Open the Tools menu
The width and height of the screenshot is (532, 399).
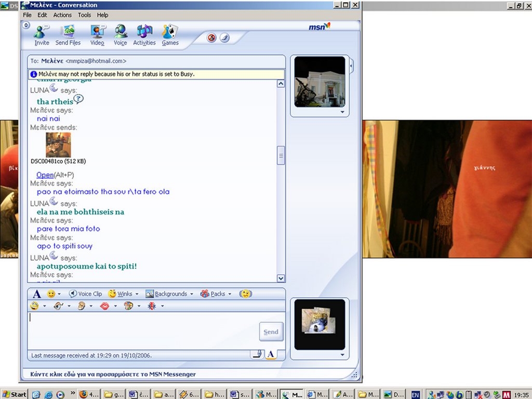[x=84, y=15]
